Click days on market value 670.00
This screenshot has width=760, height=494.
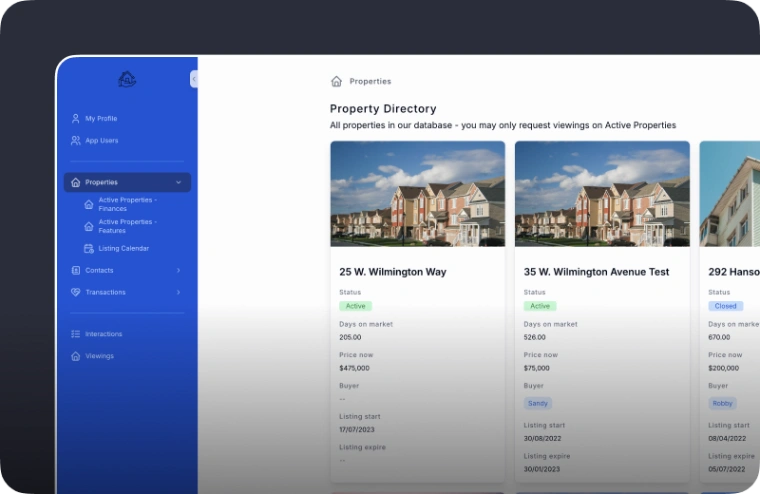(x=719, y=337)
